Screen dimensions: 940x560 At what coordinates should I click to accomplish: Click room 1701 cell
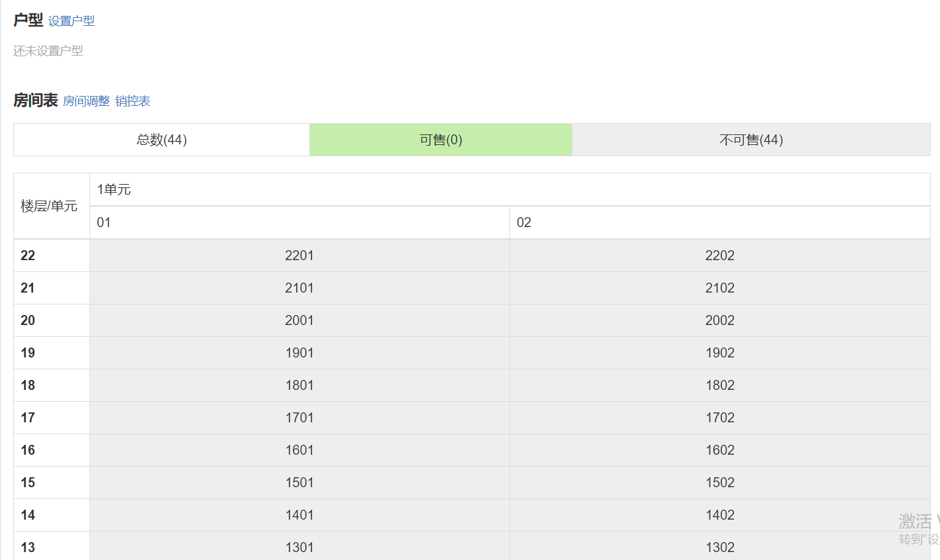[x=299, y=418]
